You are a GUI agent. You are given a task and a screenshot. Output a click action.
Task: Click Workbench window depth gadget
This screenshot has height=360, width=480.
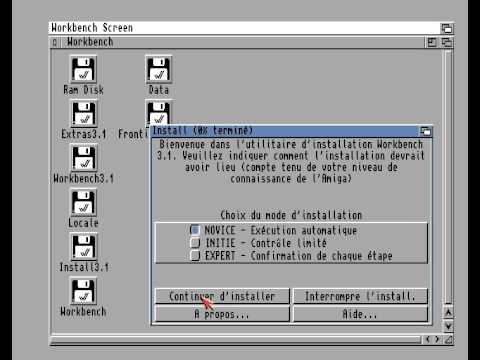447,42
